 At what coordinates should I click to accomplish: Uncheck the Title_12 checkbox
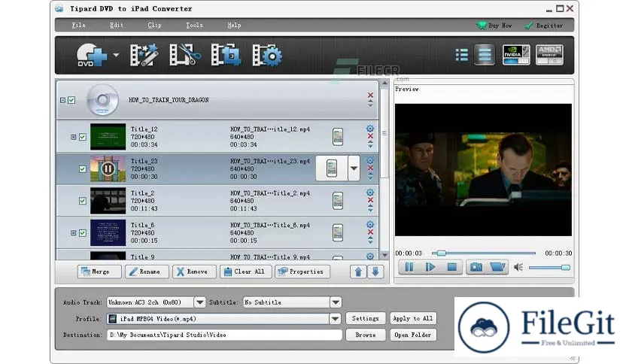click(x=83, y=137)
